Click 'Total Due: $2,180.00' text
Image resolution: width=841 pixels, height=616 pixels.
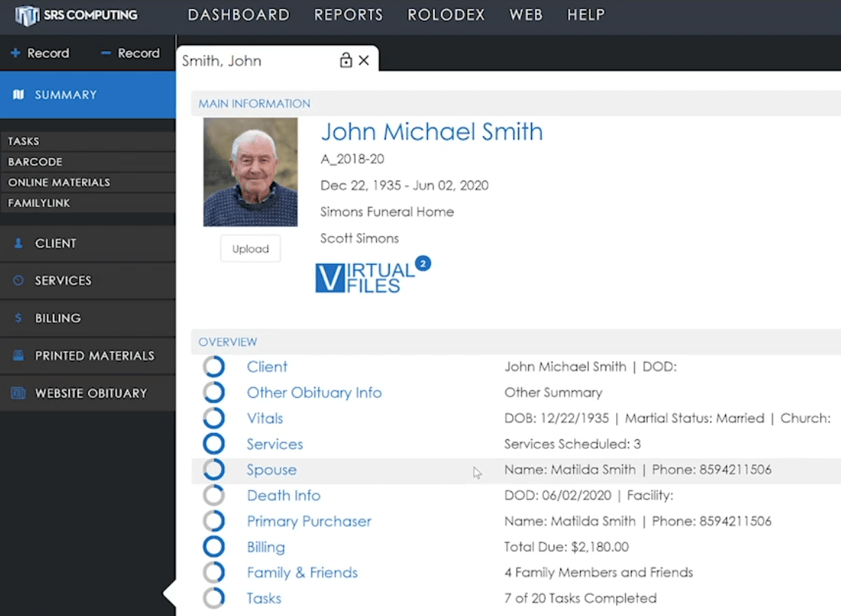pos(566,547)
